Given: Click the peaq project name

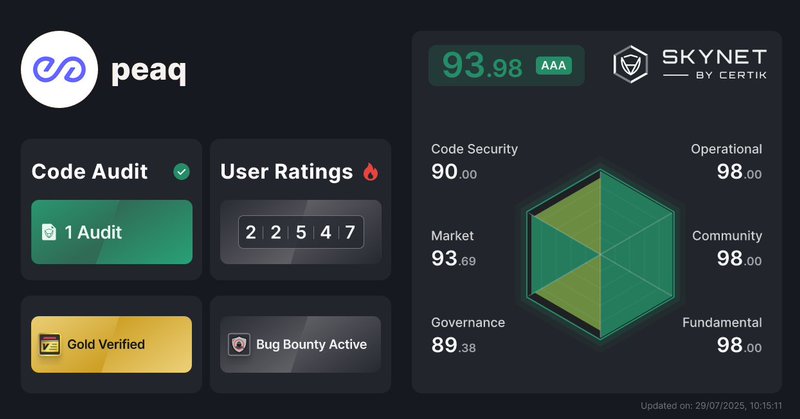Looking at the screenshot, I should tap(148, 70).
